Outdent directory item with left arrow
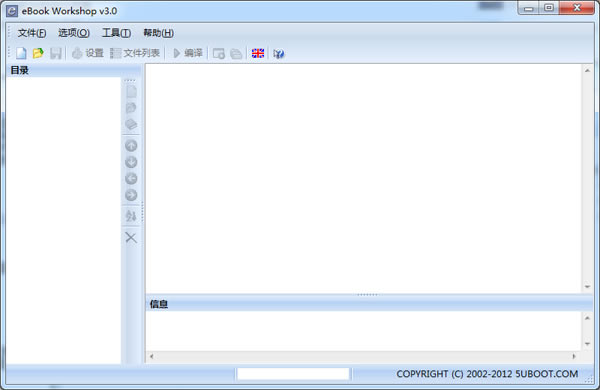The width and height of the screenshot is (600, 390). (131, 178)
